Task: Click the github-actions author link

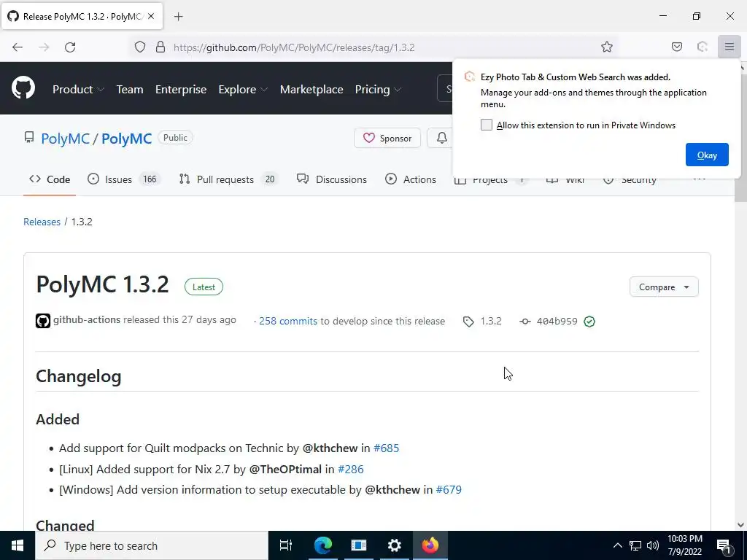Action: 87,319
